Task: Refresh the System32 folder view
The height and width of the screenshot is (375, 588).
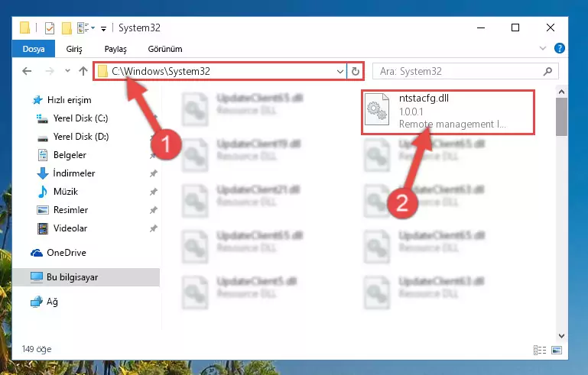Action: click(x=355, y=71)
